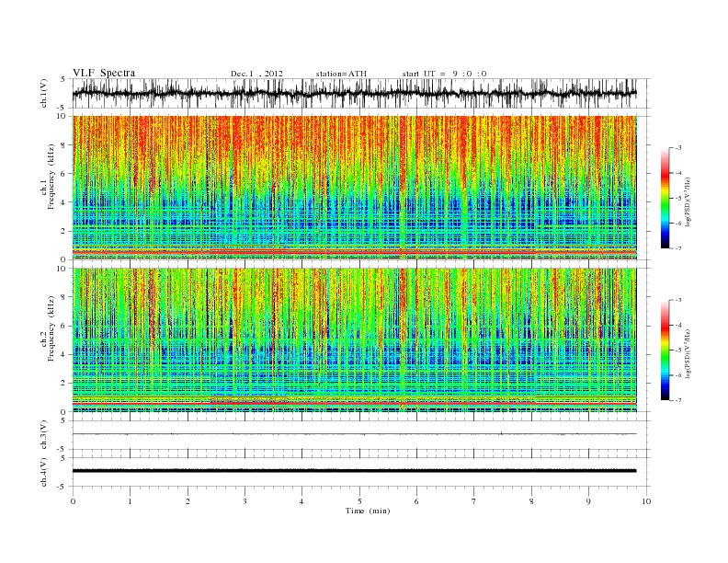Click the ch.3 voltage trace line
Image resolution: width=728 pixels, height=563 pixels.
354,434
